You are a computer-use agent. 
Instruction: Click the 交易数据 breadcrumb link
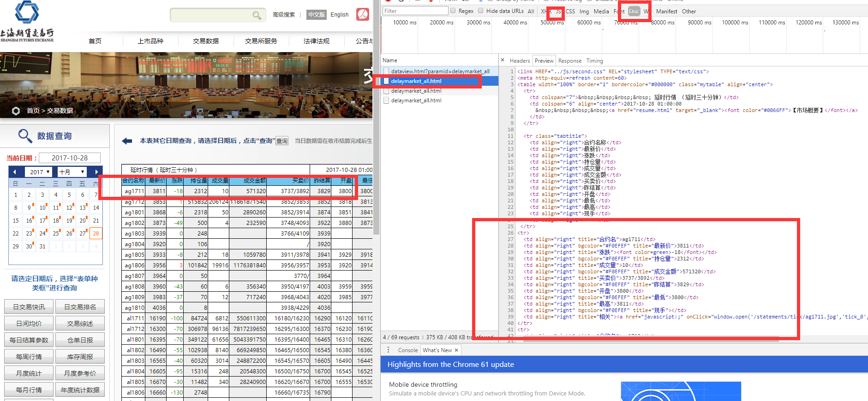60,111
